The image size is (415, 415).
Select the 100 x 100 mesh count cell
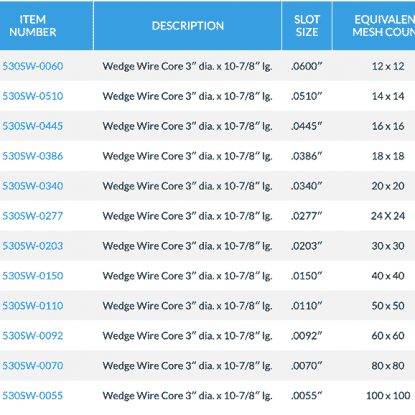click(388, 395)
